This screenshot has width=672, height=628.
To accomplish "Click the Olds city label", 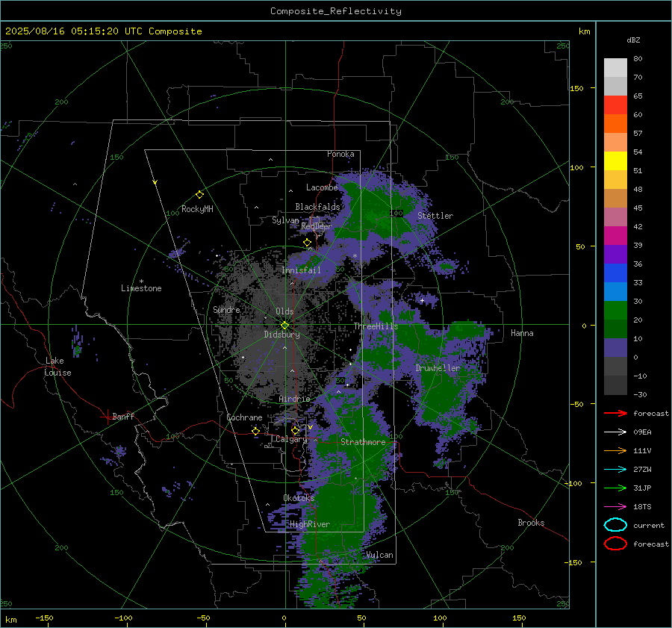I will [284, 311].
